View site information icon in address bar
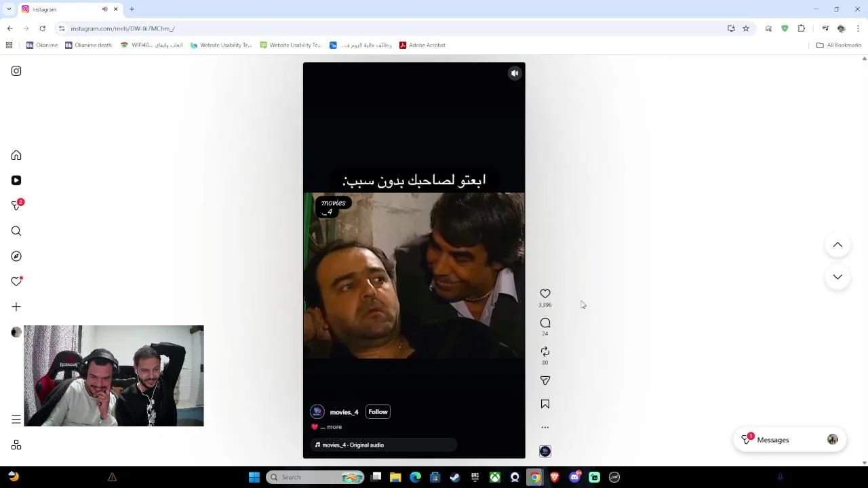The width and height of the screenshot is (868, 488). [x=62, y=28]
